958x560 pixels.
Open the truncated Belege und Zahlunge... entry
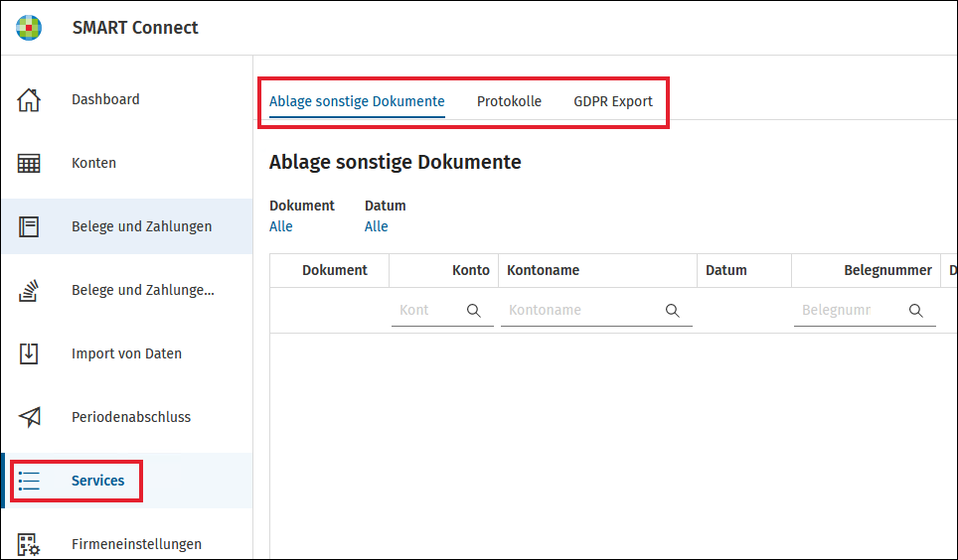coord(127,290)
